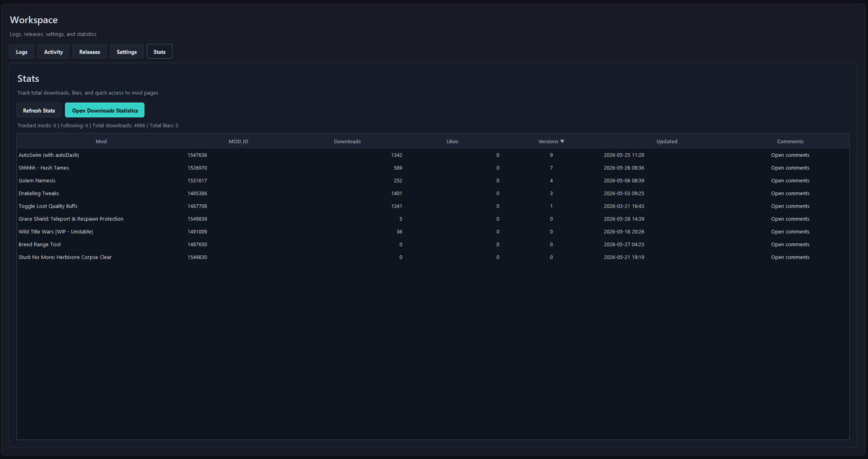
Task: Click downloads count 1342
Action: tap(396, 155)
